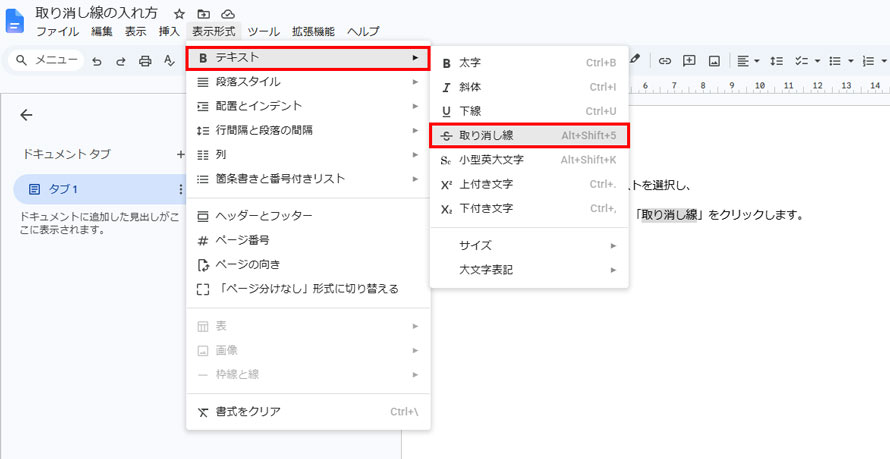890x459 pixels.
Task: Apply 小型英大文字 small caps
Action: point(529,160)
